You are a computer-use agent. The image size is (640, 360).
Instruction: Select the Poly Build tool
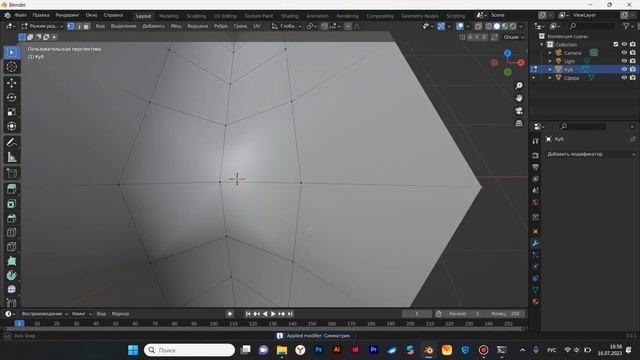(x=11, y=261)
